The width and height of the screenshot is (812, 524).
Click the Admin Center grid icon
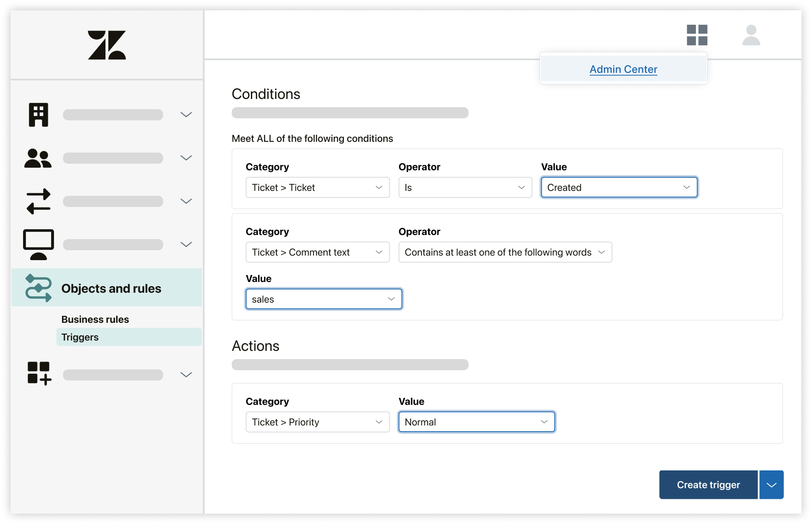(697, 37)
